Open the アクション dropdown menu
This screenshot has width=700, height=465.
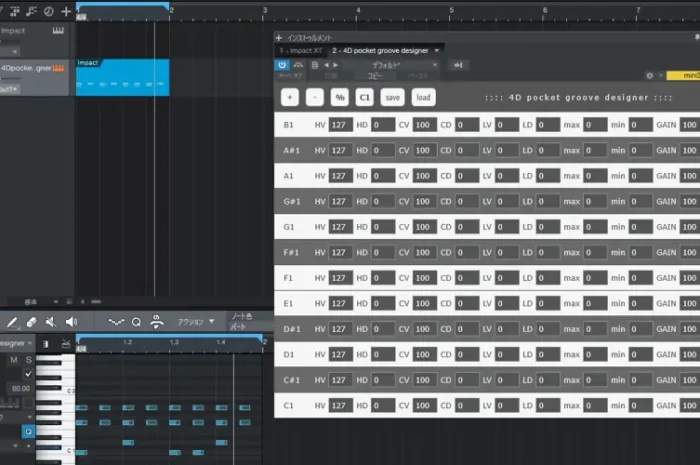point(196,322)
